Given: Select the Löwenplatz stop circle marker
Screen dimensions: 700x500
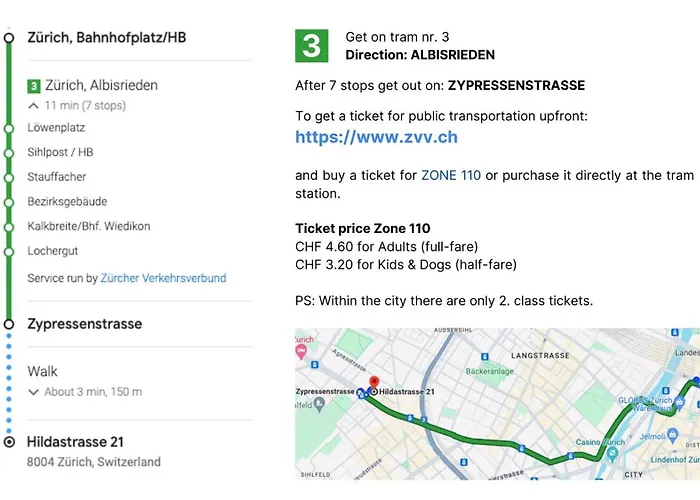Looking at the screenshot, I should (x=9, y=128).
